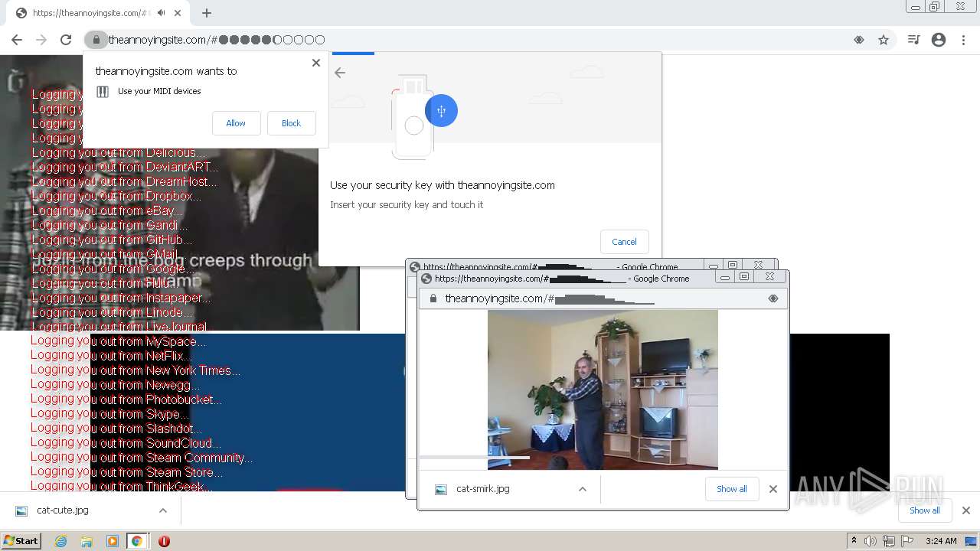Launch Internet Explorer from taskbar
Screen dimensions: 980x551
pyautogui.click(x=61, y=541)
